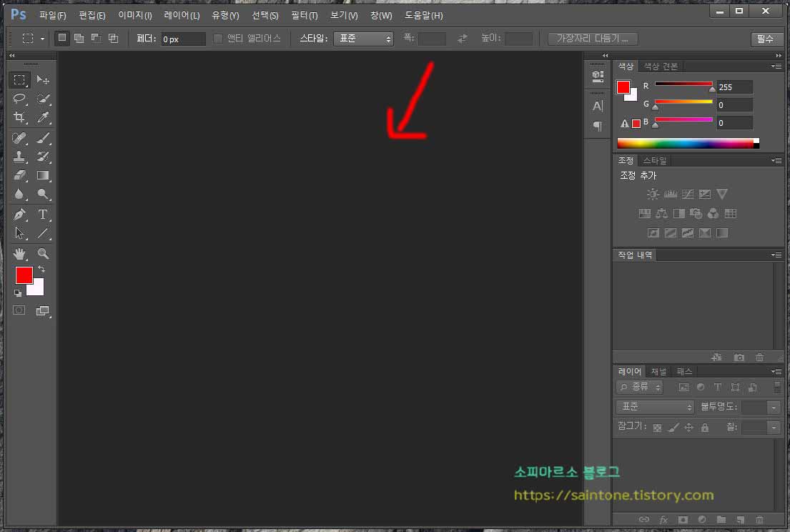
Task: Choose Subtract from selection mode
Action: pyautogui.click(x=97, y=39)
